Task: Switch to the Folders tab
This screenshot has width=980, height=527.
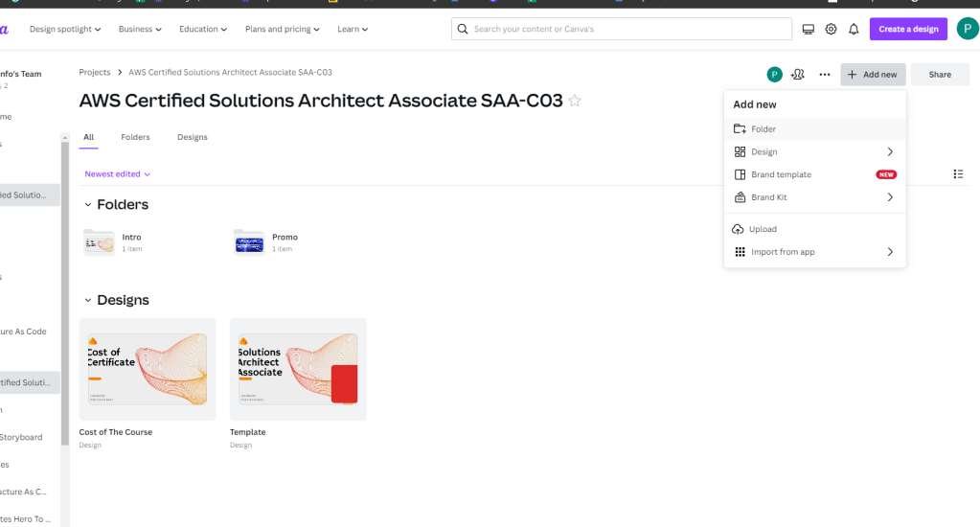Action: pyautogui.click(x=136, y=137)
